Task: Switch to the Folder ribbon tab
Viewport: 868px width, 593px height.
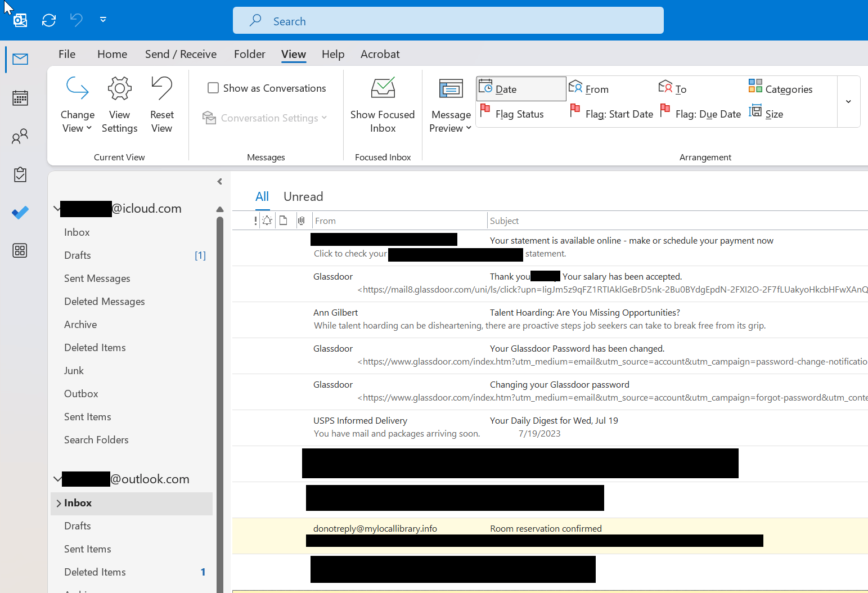Action: pos(249,54)
